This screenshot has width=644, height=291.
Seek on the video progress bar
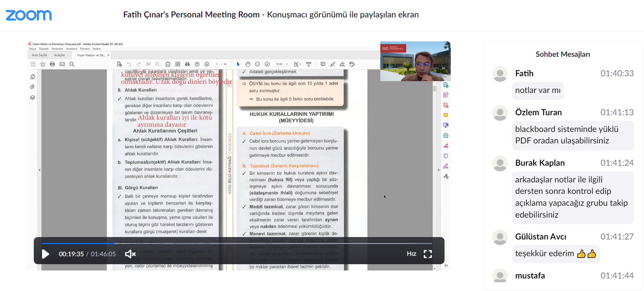237,243
